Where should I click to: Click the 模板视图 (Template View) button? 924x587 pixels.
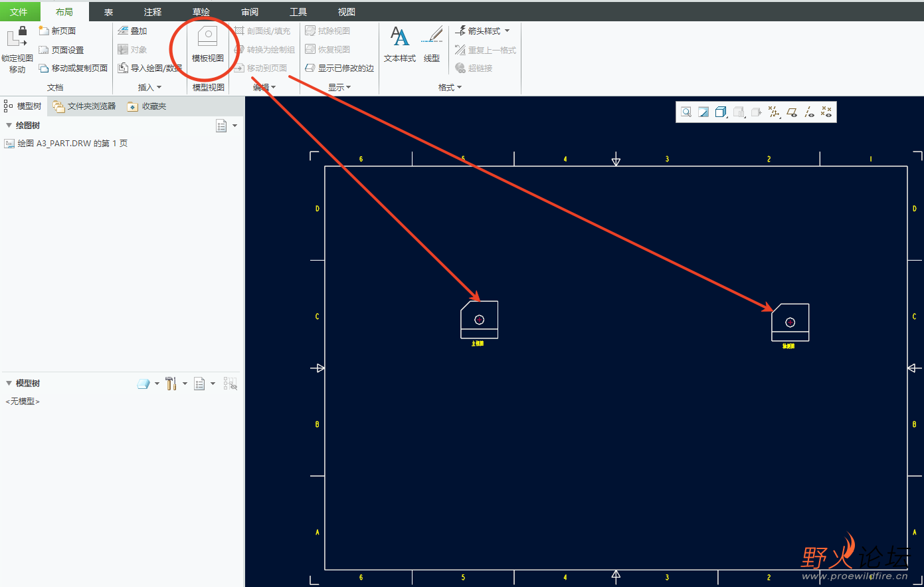pos(207,45)
